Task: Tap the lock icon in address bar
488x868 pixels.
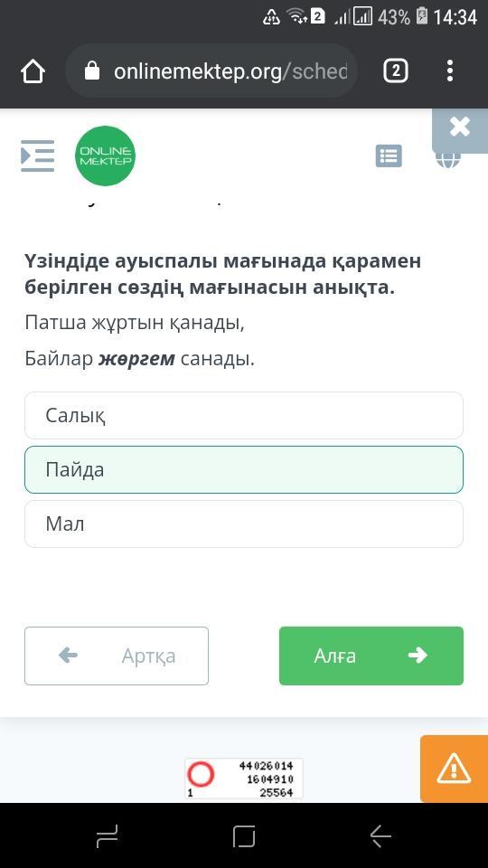Action: point(92,71)
